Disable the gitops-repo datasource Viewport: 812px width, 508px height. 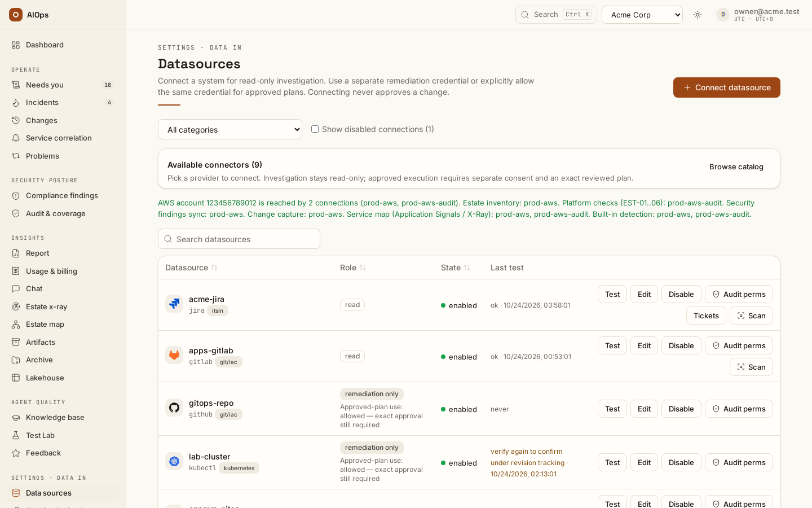coord(681,409)
